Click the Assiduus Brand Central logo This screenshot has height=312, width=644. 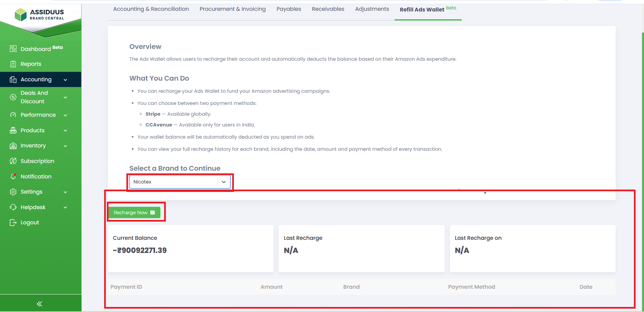(39, 15)
